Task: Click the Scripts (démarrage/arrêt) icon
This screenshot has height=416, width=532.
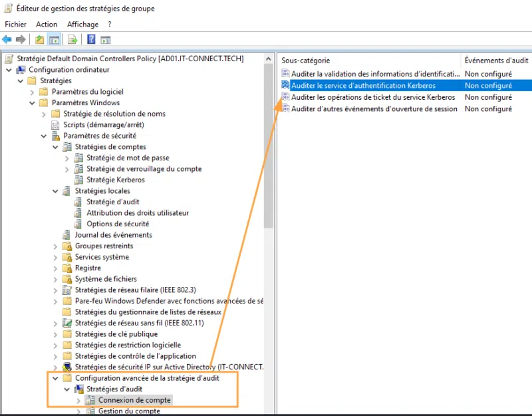Action: 55,124
